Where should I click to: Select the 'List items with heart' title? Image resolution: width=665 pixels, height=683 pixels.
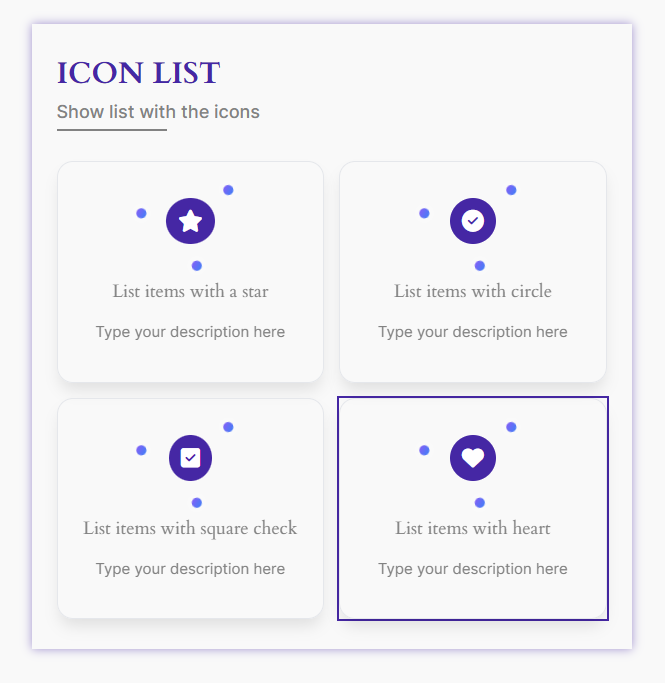pos(473,528)
